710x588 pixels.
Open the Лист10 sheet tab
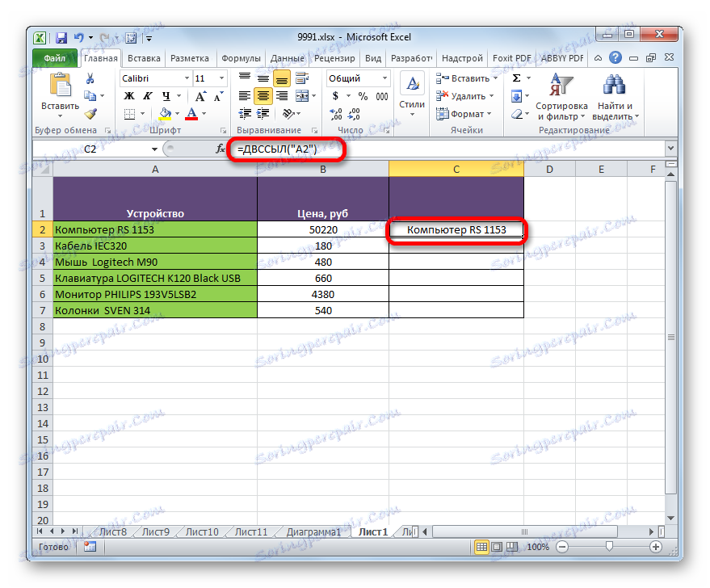(201, 532)
